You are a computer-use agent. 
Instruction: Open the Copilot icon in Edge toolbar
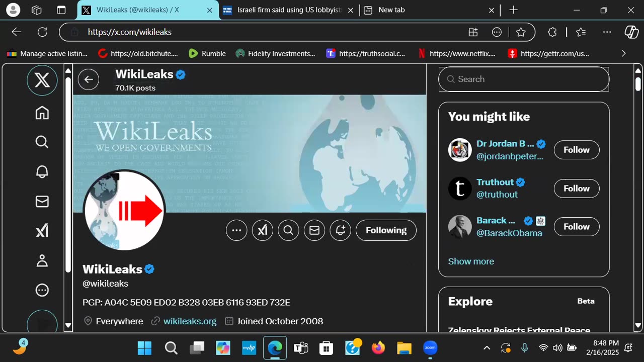pos(631,32)
